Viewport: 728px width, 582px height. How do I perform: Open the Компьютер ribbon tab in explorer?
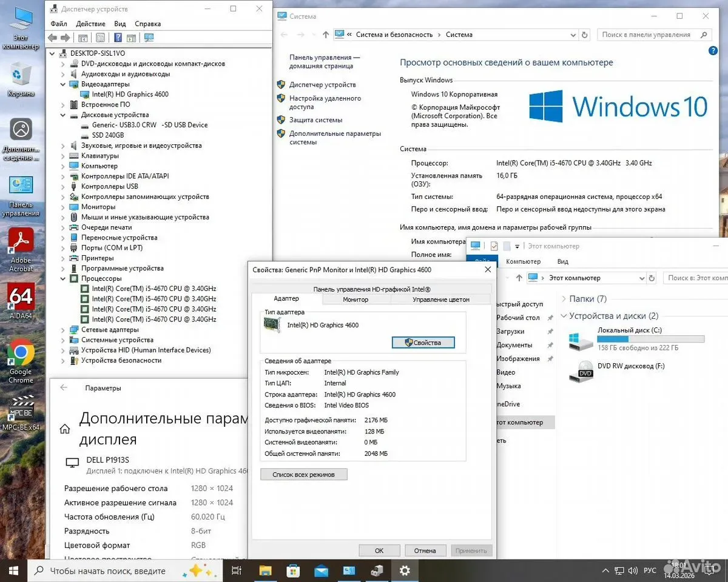coord(523,261)
